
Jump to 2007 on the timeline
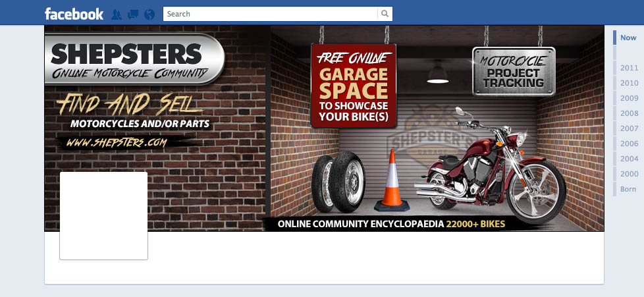(629, 128)
